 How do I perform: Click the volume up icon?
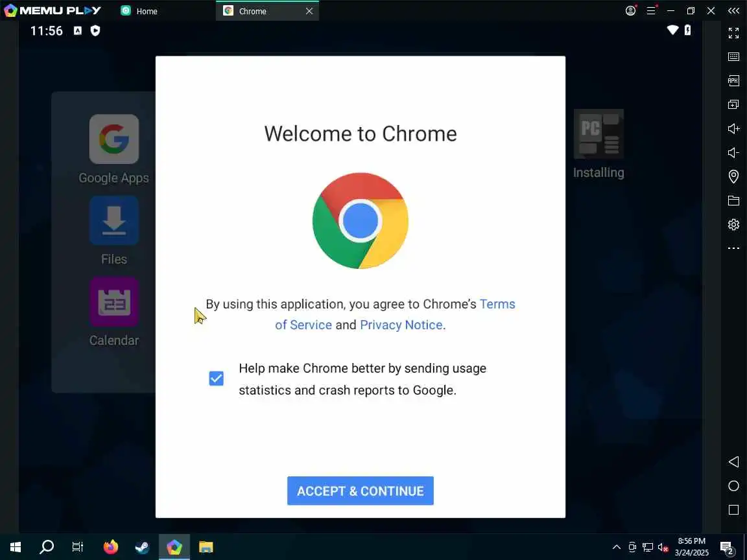[733, 128]
